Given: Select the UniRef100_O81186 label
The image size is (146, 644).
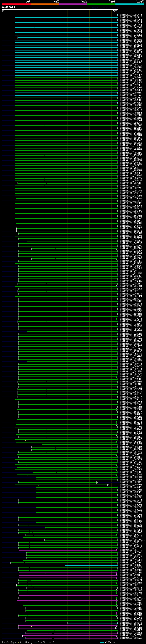Looking at the screenshot, I should [x=131, y=384].
